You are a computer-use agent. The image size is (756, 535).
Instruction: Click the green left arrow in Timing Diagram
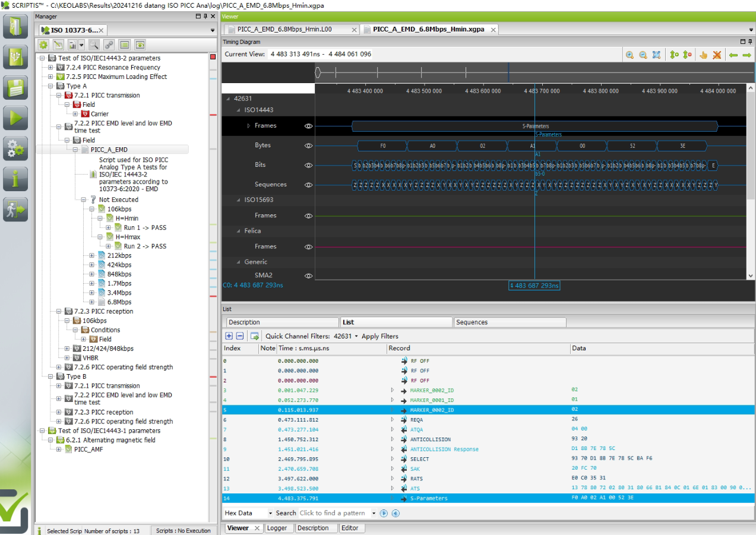coord(733,55)
